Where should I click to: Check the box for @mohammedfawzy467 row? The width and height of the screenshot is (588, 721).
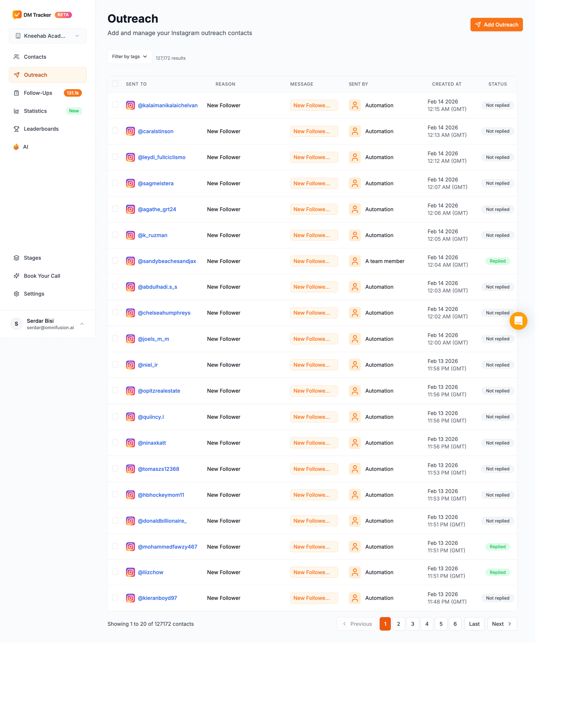(x=115, y=546)
